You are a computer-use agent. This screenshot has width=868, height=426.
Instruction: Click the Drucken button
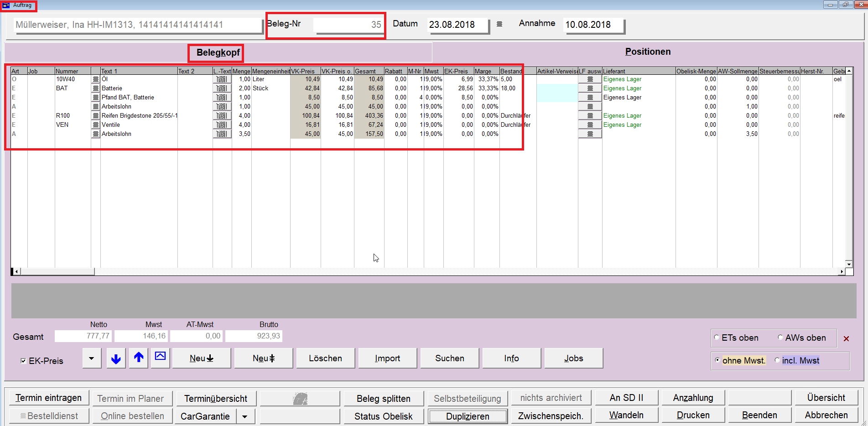(x=693, y=416)
